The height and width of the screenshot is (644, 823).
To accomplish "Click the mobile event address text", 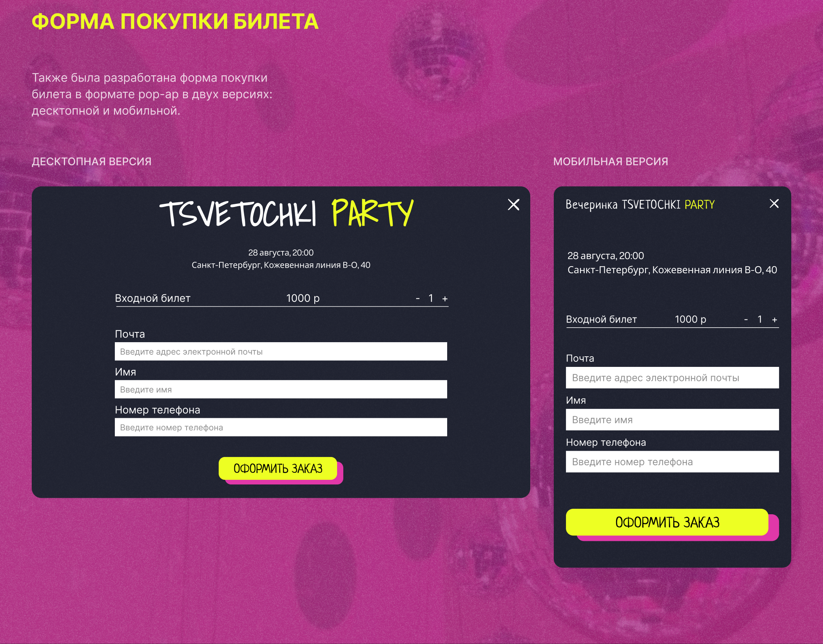I will pos(672,270).
